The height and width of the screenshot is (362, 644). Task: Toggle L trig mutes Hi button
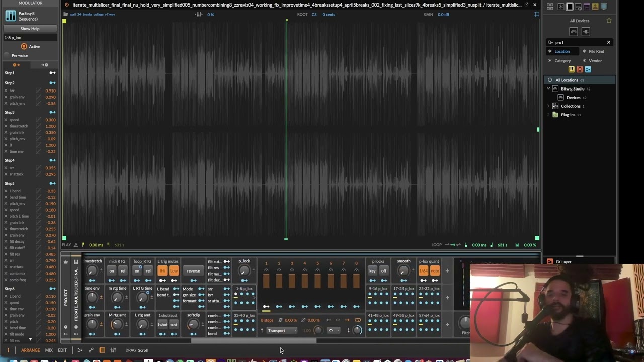click(x=162, y=270)
